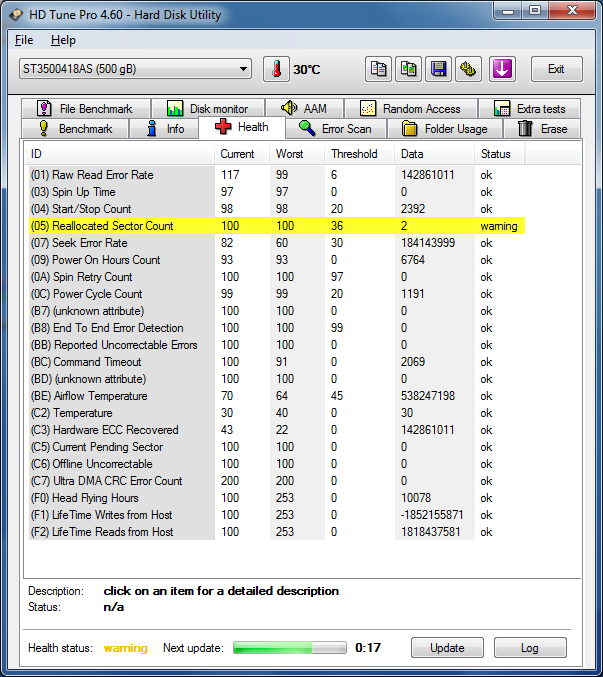The width and height of the screenshot is (603, 677).
Task: Switch to Disk monitor tab
Action: coord(208,108)
